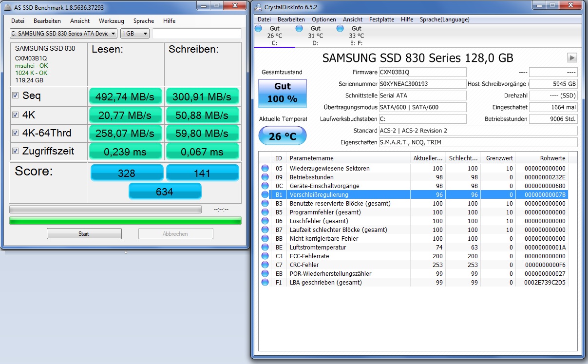Click the gray current-test progress bar
This screenshot has height=364, width=588.
coord(105,210)
